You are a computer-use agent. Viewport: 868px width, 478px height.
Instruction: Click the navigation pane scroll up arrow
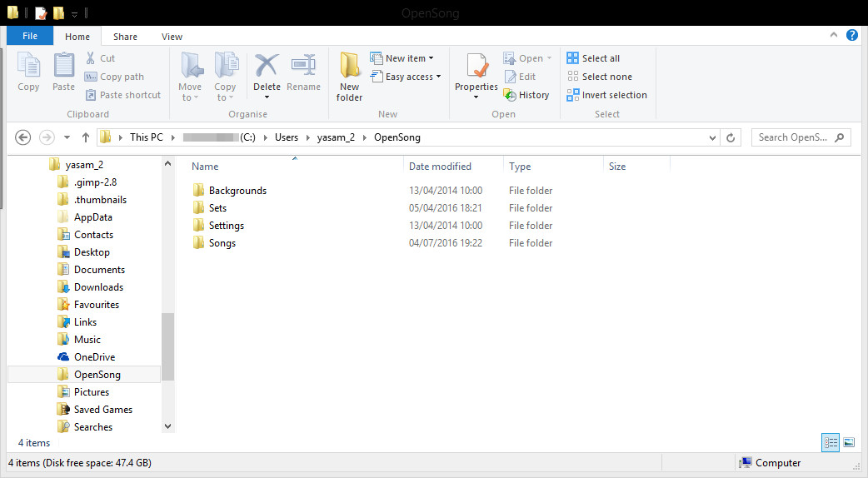pyautogui.click(x=167, y=164)
